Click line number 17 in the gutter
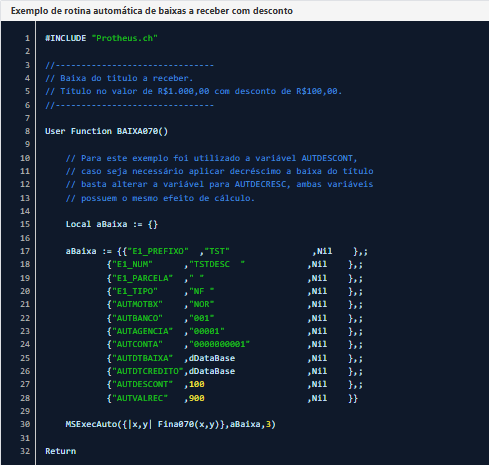489x465 pixels. 25,251
